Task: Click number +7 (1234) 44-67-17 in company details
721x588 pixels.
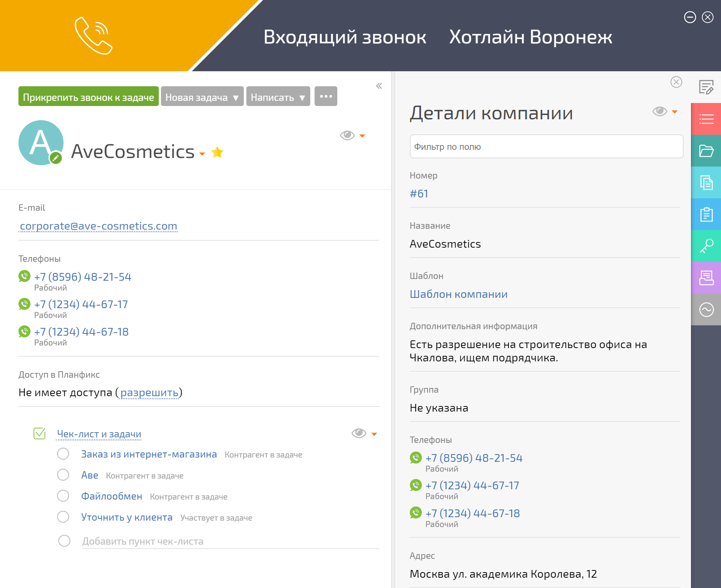Action: (x=473, y=485)
